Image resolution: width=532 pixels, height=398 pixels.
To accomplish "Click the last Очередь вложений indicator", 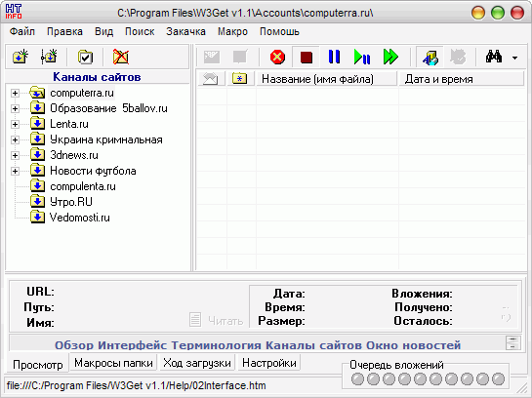I will coord(498,379).
